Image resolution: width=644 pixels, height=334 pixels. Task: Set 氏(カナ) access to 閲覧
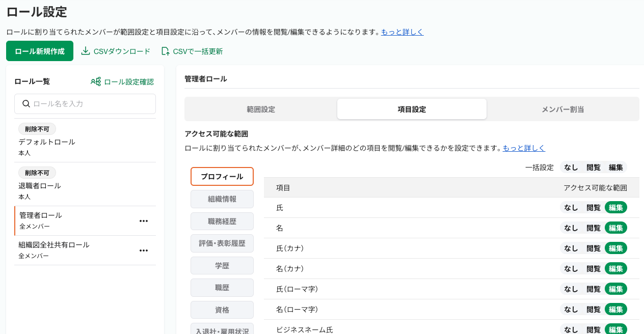[594, 248]
